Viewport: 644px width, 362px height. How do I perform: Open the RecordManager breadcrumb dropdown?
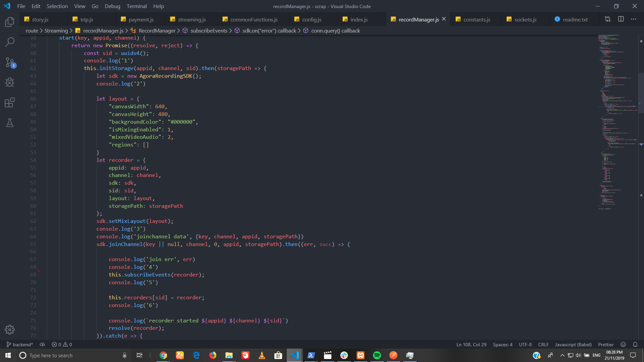click(156, 31)
